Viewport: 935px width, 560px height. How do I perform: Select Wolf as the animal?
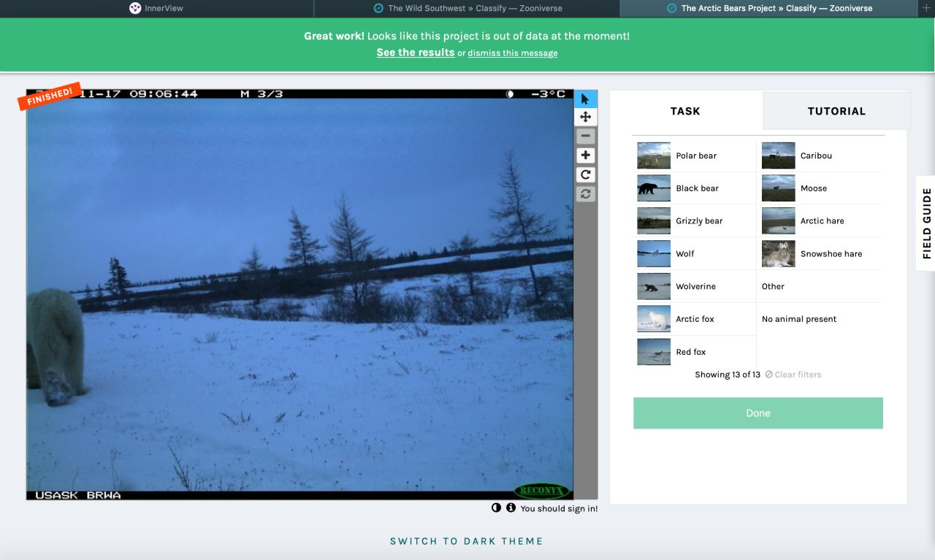694,254
